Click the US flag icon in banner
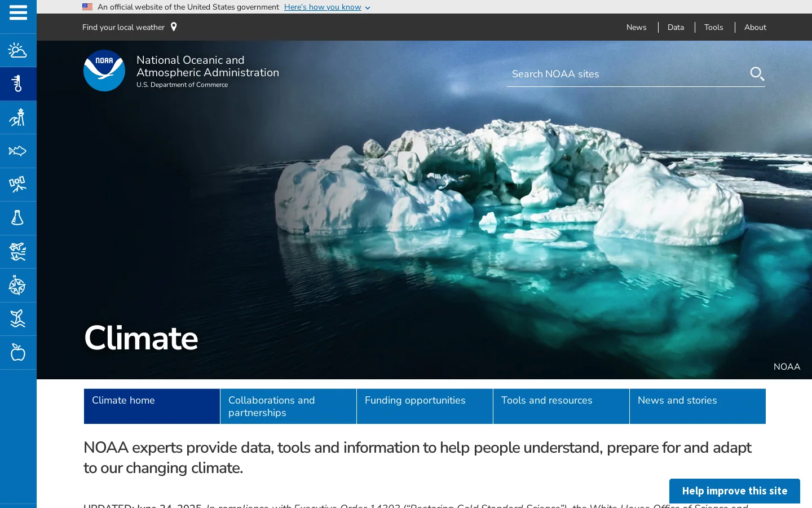Viewport: 812px width, 508px height. [x=87, y=7]
